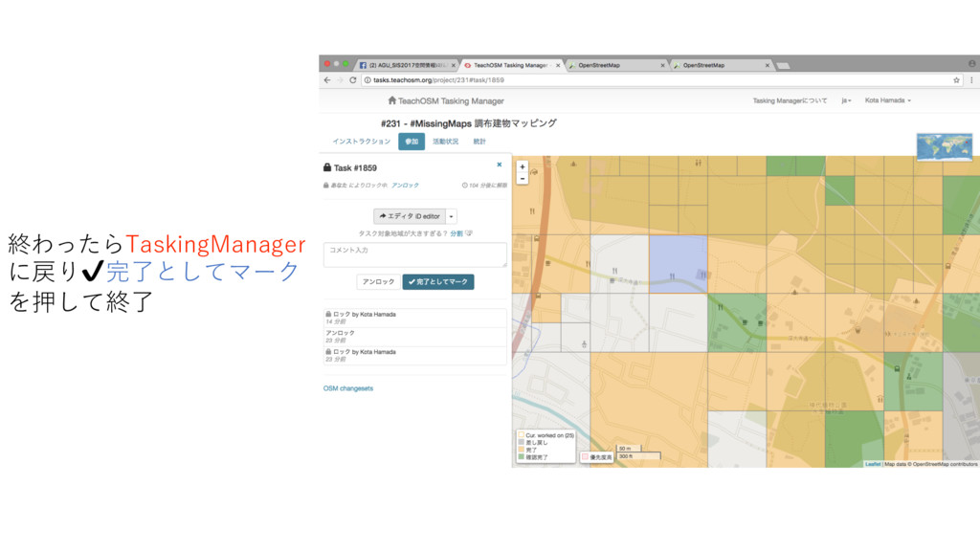Click the Leaflet attribution link

(x=873, y=464)
